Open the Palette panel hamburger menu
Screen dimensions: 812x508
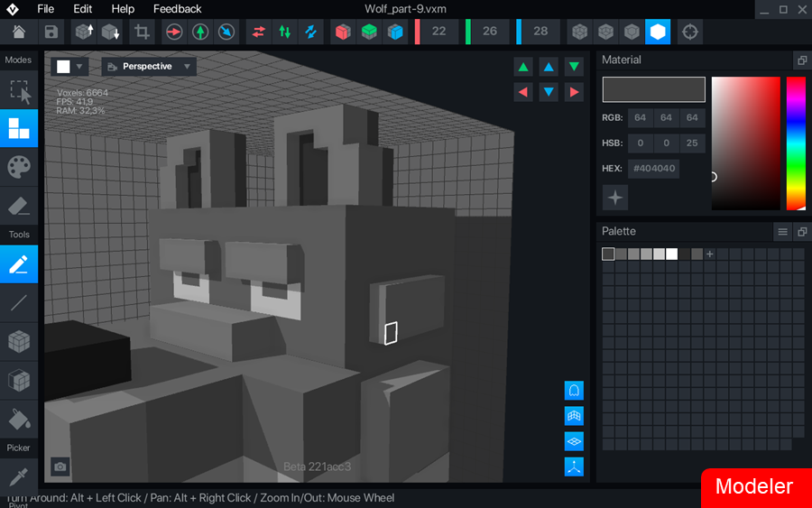(x=782, y=232)
